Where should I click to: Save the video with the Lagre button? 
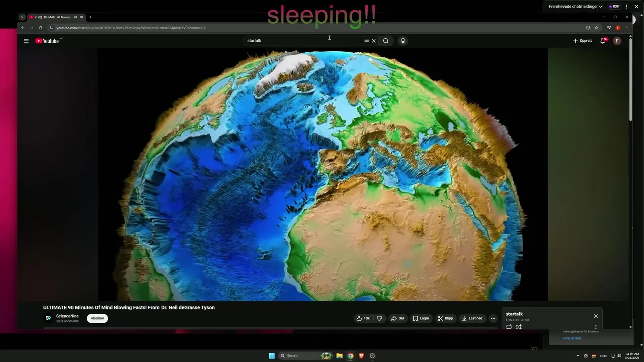(x=421, y=318)
